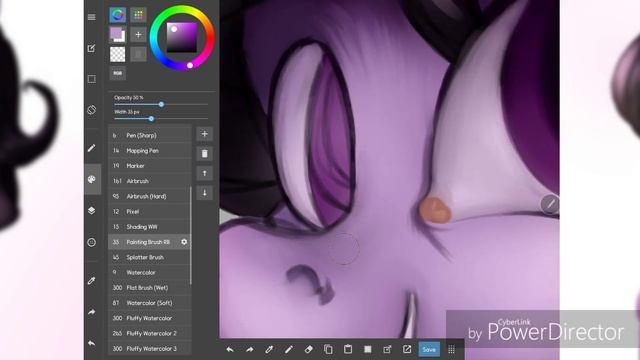Select the Fluffy Watercolor 3 brush
The image size is (640, 360).
click(150, 349)
